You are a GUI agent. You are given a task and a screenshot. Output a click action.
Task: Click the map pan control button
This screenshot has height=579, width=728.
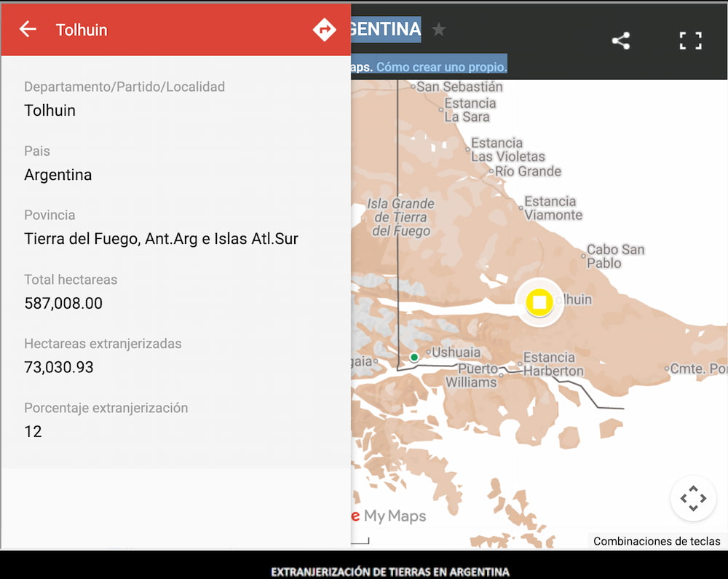tap(692, 499)
